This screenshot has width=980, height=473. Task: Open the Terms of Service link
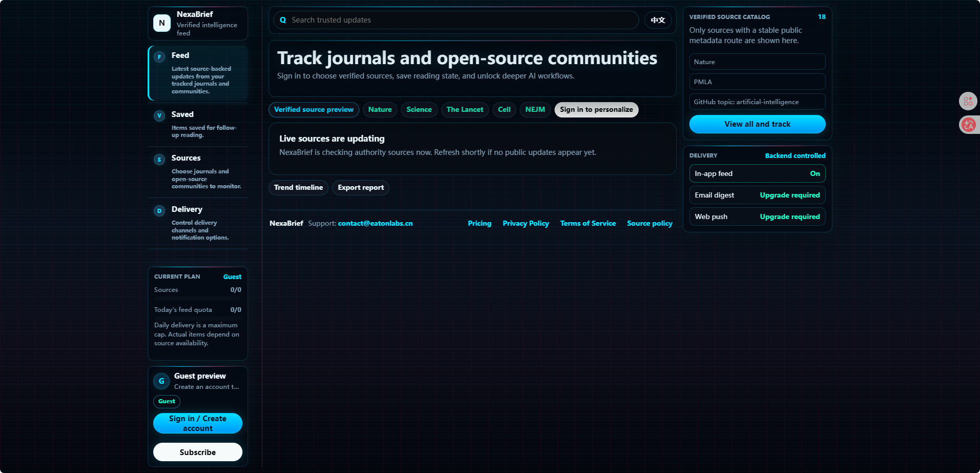[588, 224]
